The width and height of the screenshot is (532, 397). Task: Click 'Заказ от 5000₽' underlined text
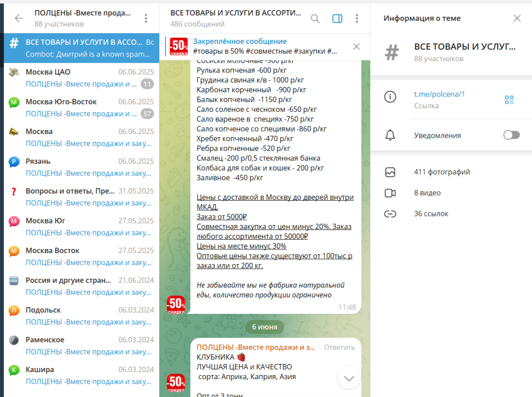tap(222, 217)
